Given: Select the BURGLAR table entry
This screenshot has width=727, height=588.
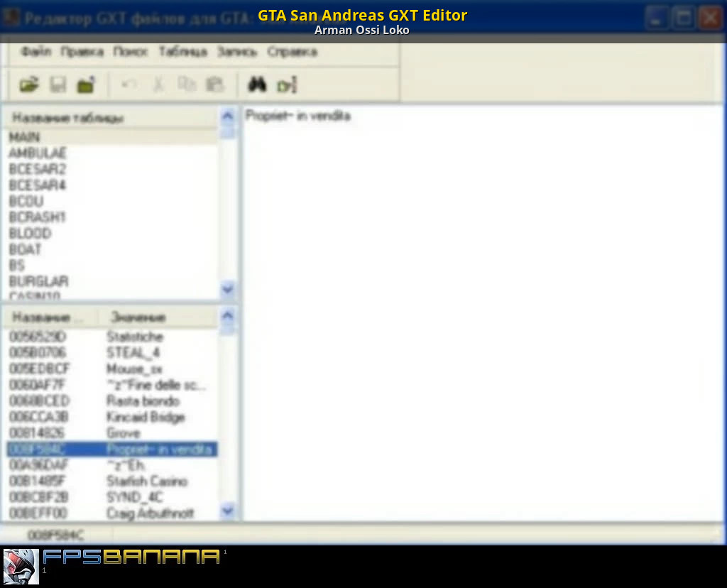Looking at the screenshot, I should pos(38,281).
